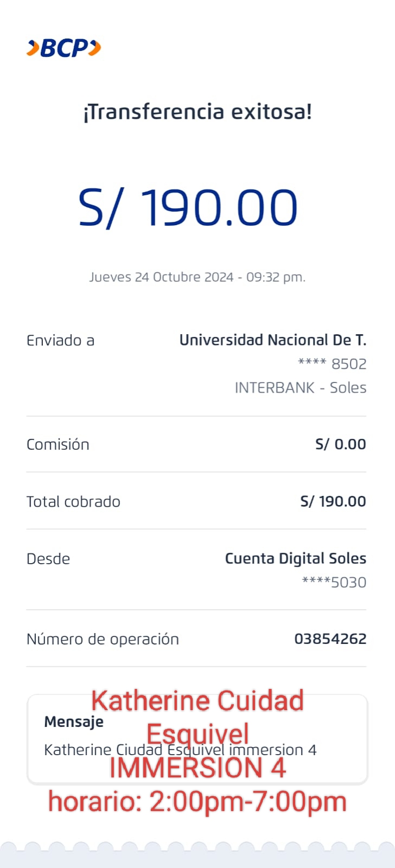Select the S/ 0.00 commission value
This screenshot has width=395, height=868.
click(341, 444)
